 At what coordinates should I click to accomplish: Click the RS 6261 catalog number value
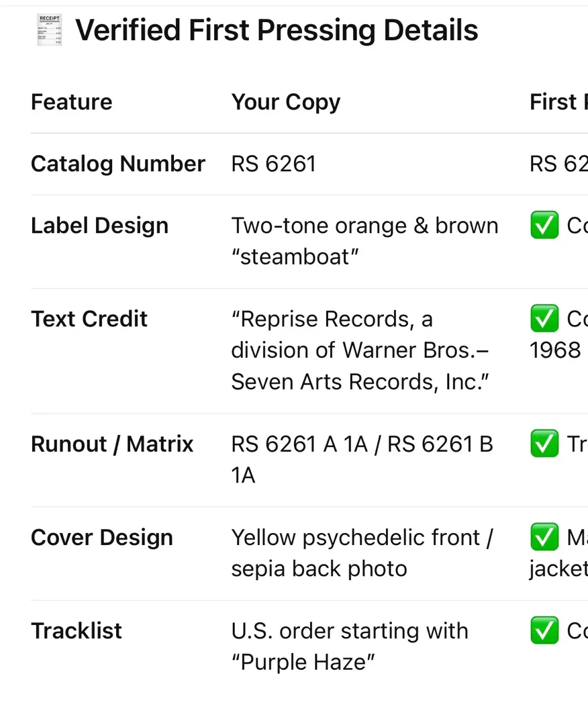click(273, 164)
